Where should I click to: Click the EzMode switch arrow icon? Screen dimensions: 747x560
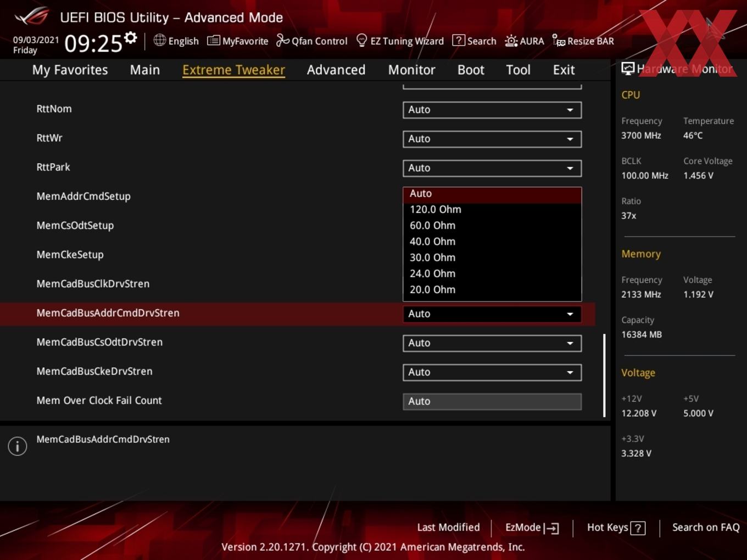click(551, 528)
